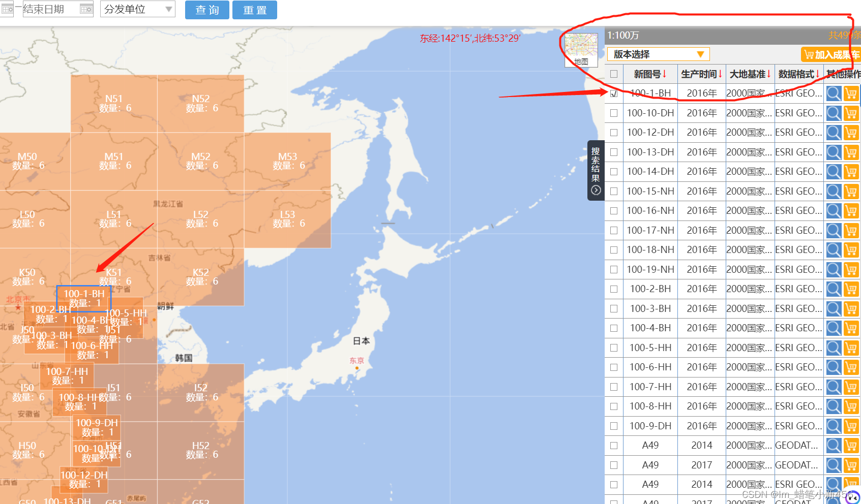The height and width of the screenshot is (504, 861).
Task: Select the K52 map grid tile
Action: [x=201, y=277]
